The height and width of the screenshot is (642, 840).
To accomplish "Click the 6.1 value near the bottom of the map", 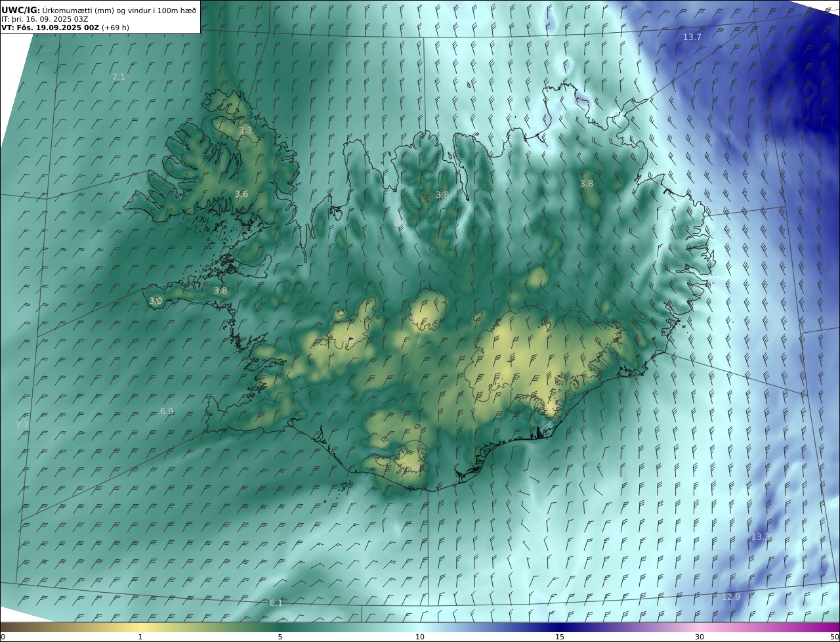I will click(x=276, y=603).
